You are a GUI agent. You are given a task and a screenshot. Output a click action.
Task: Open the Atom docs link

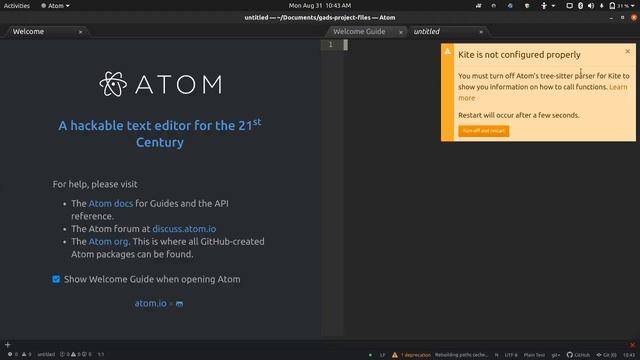[111, 203]
